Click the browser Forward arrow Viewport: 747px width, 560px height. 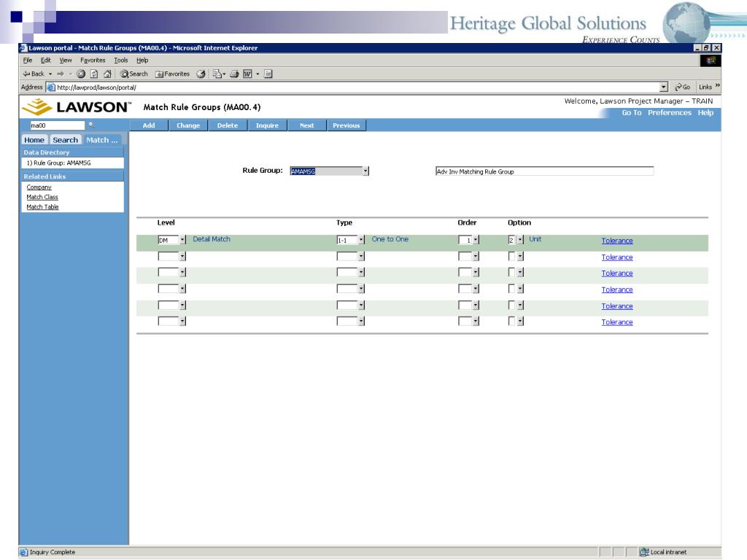coord(61,74)
